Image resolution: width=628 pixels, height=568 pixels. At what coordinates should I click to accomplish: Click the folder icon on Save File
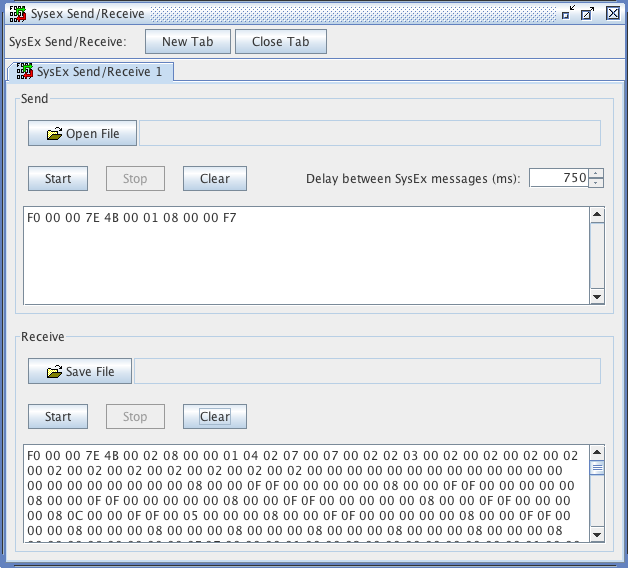[54, 372]
